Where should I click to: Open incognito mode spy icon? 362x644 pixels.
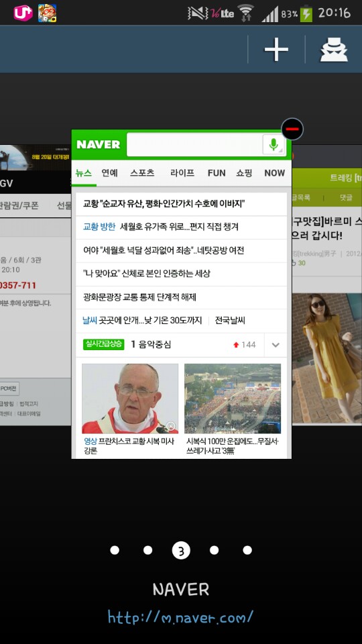click(x=334, y=49)
